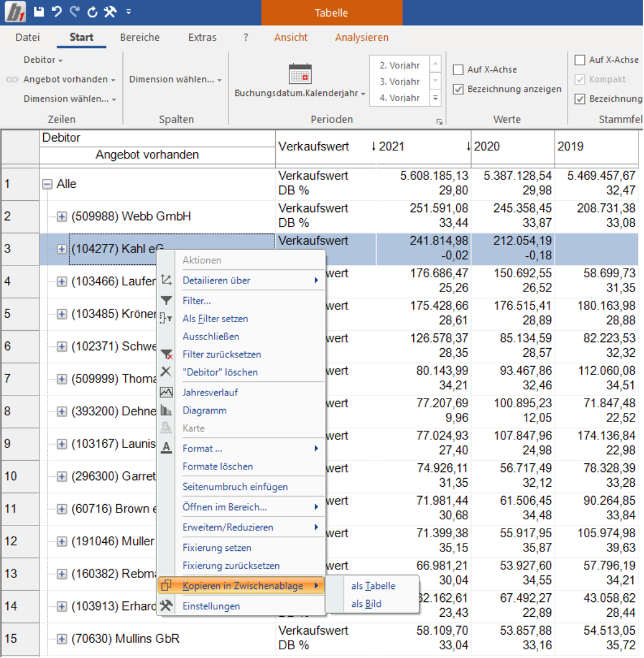
Task: Click the funnel Filter icon in context menu
Action: pos(166,301)
